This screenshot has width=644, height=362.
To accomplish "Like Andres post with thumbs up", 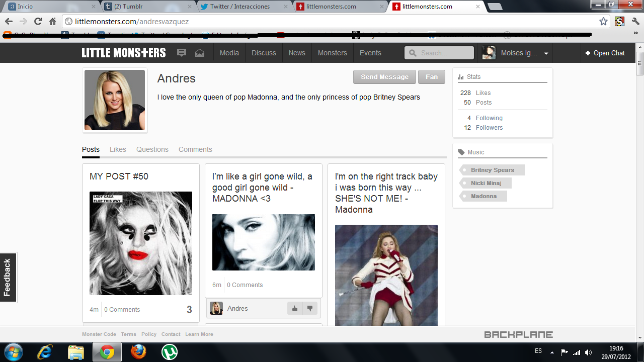I will point(295,309).
